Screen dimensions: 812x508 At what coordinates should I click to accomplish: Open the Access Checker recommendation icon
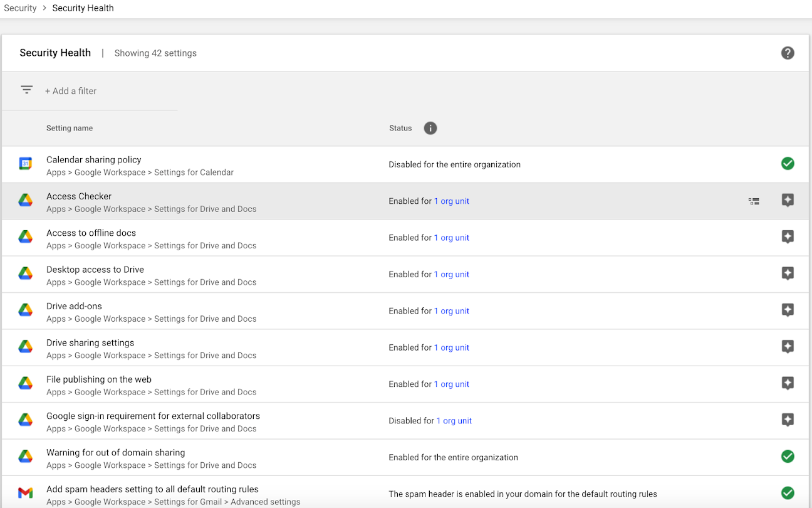tap(788, 201)
